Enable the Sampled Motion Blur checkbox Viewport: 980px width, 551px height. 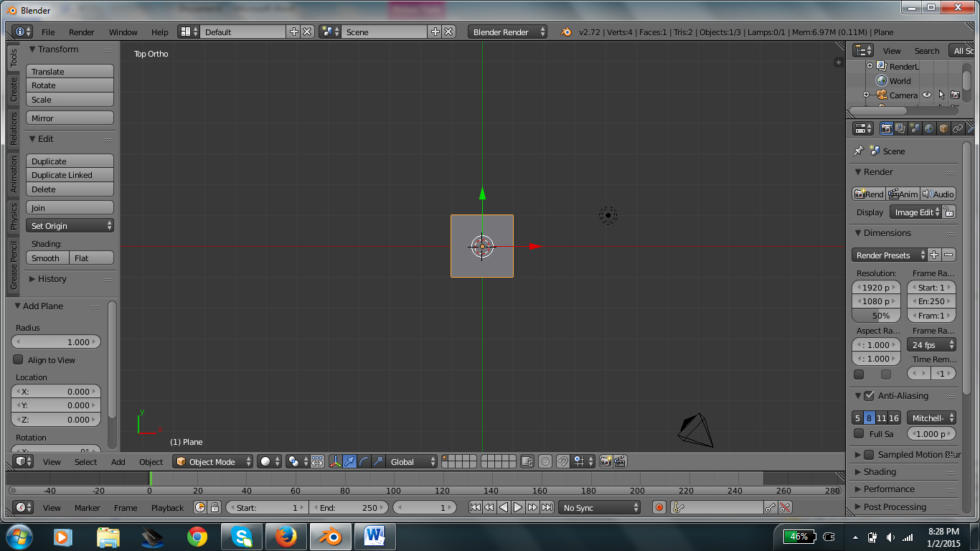(869, 454)
